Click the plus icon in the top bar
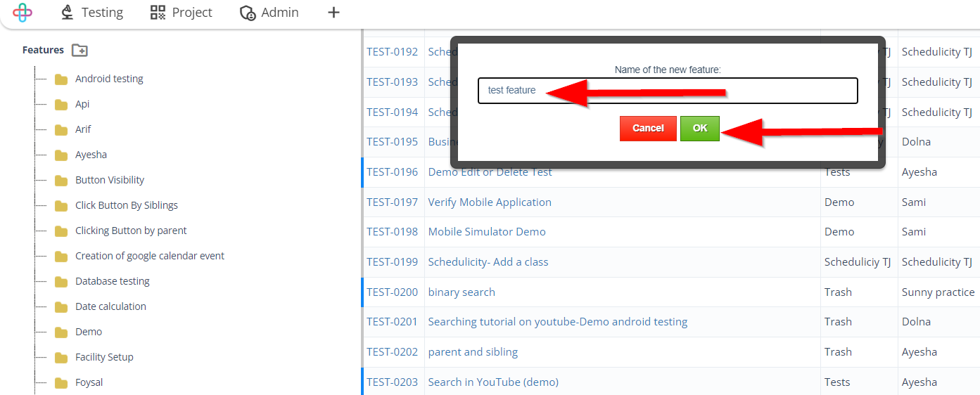Image resolution: width=980 pixels, height=395 pixels. point(333,13)
